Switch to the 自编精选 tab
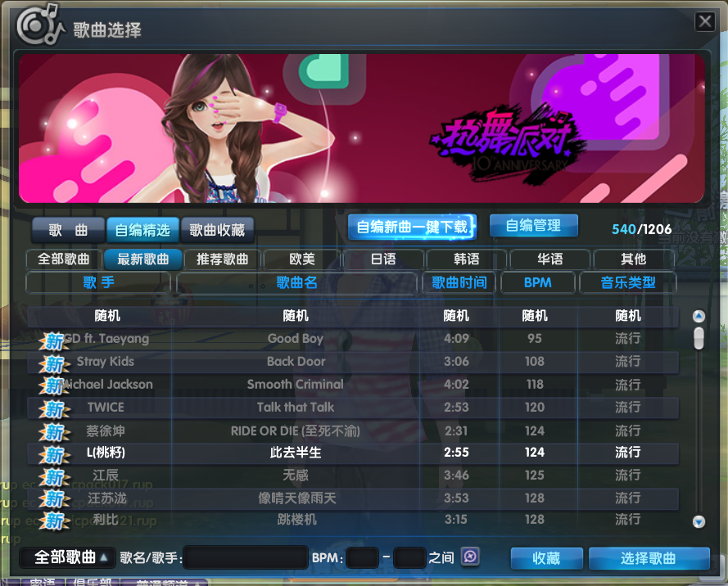Viewport: 728px width, 586px height. [x=143, y=230]
